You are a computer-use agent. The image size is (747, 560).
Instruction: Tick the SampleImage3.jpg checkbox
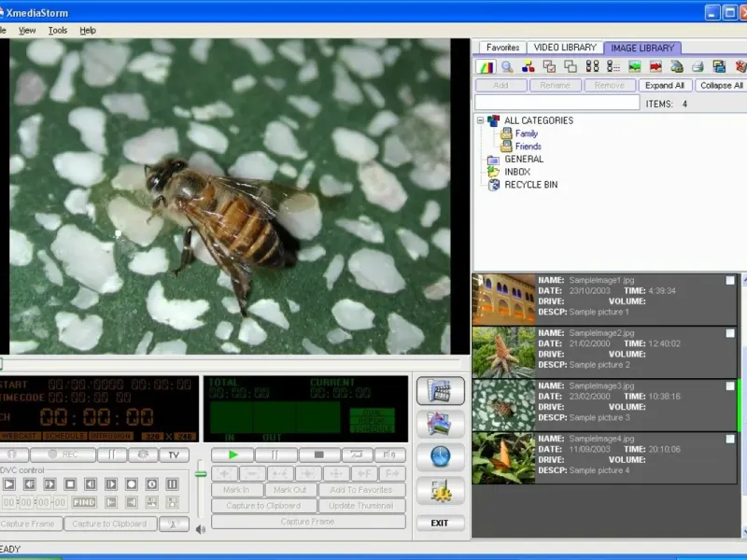(730, 386)
